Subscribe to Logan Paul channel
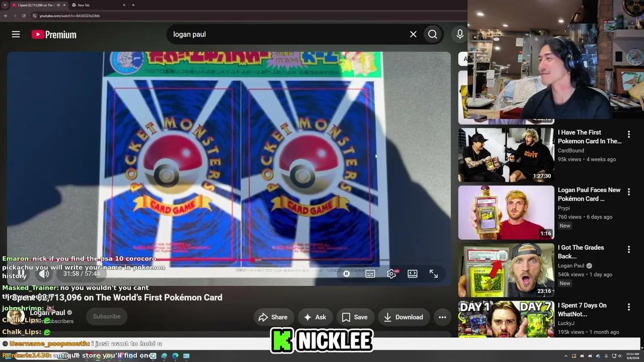The image size is (644, 362). pyautogui.click(x=107, y=317)
